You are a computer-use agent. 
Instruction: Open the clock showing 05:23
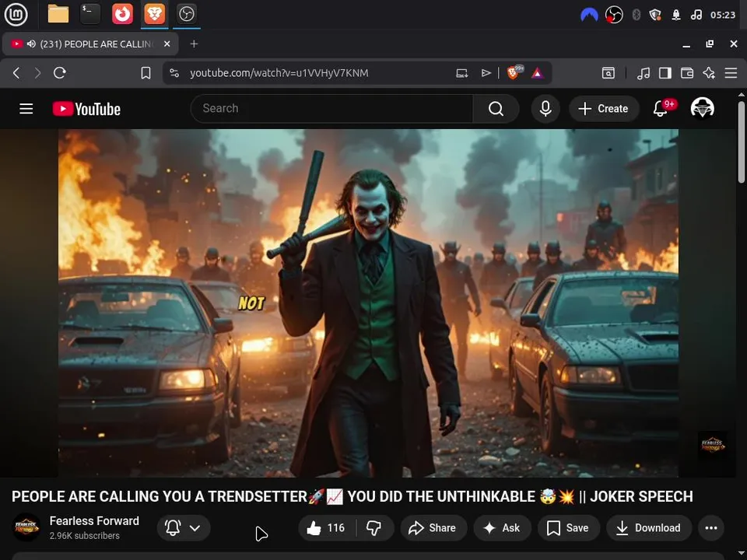tap(723, 16)
